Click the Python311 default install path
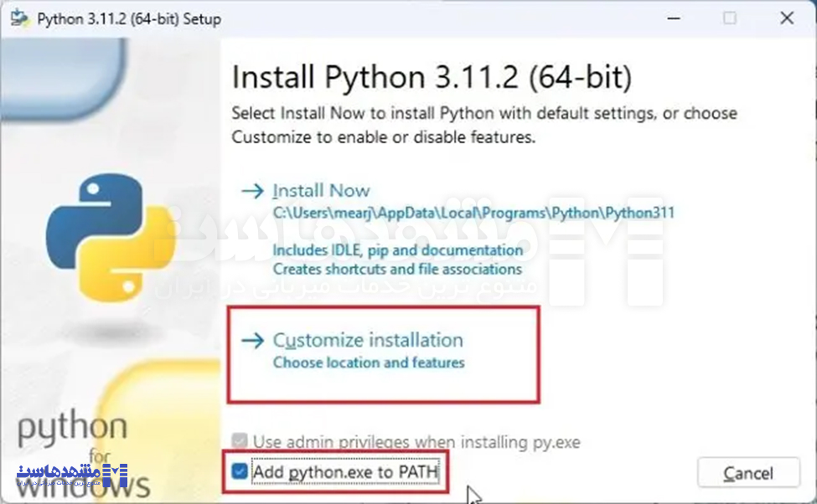 coord(473,213)
